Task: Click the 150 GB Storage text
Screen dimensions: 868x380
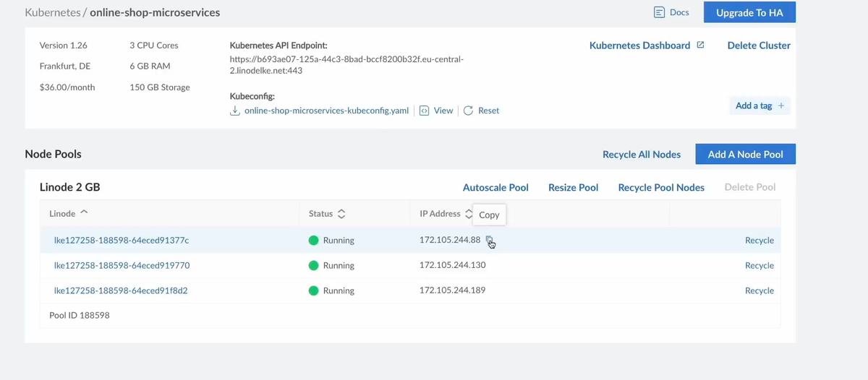Action: coord(160,87)
